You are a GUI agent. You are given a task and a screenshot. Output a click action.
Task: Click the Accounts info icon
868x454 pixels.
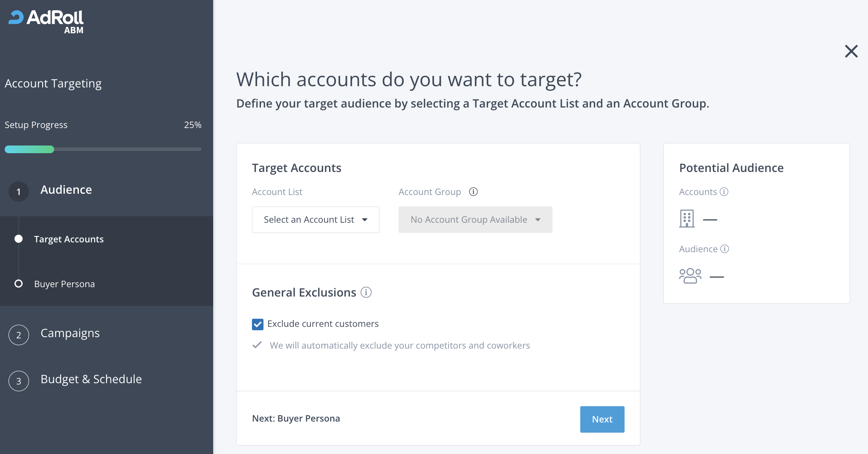click(724, 192)
